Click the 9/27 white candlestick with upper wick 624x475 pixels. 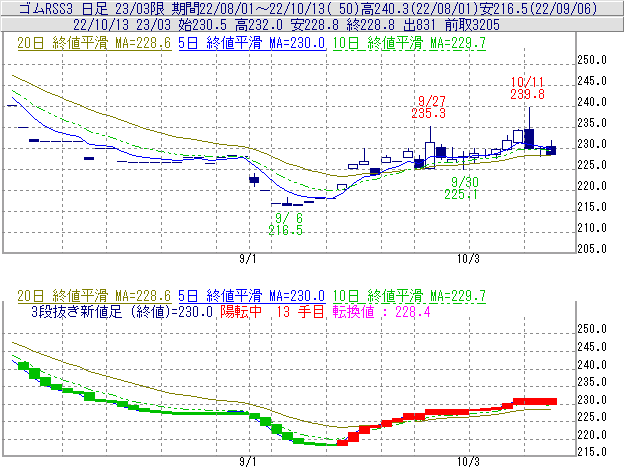tap(430, 148)
